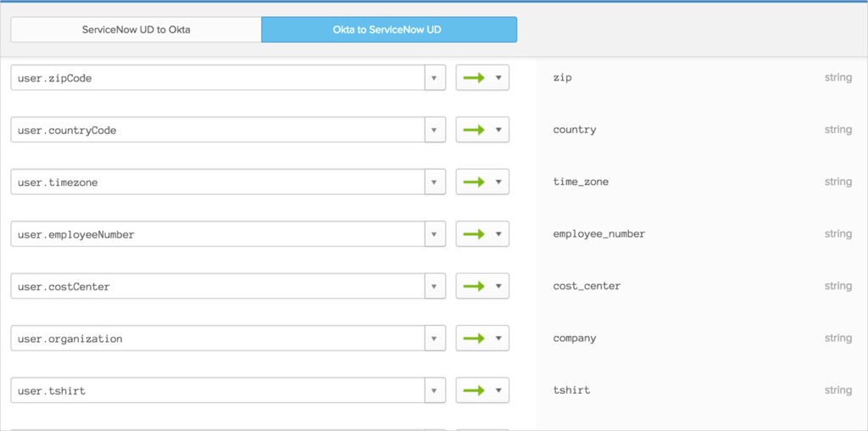
Task: Click the employee_number target attribute label
Action: 598,234
